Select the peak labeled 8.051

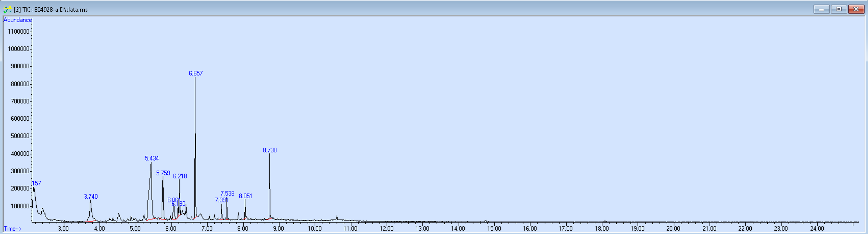[x=245, y=196]
